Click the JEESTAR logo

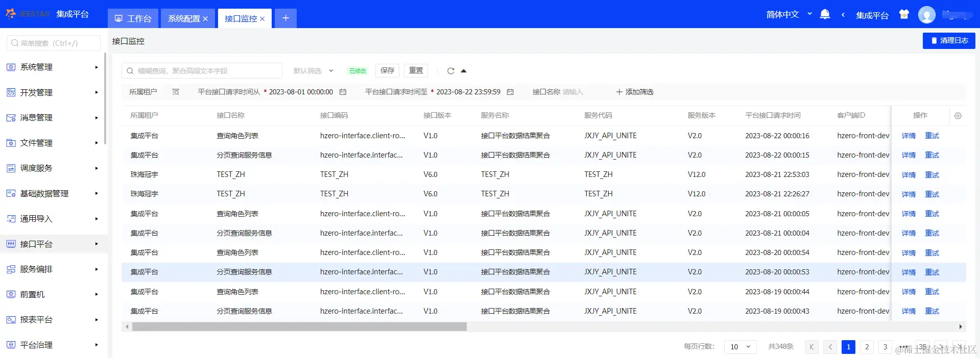[28, 14]
